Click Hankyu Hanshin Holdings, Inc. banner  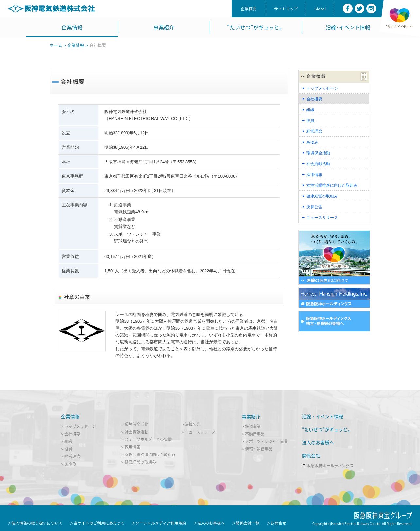[334, 298]
